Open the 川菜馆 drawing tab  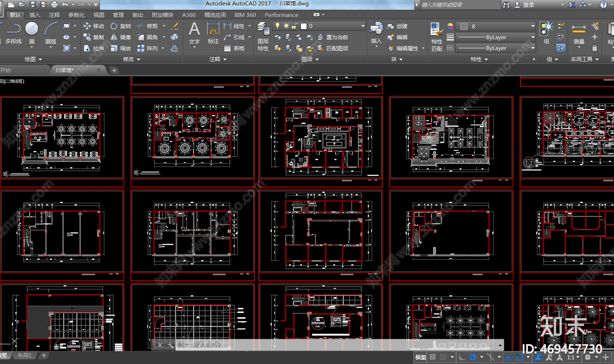(x=64, y=70)
